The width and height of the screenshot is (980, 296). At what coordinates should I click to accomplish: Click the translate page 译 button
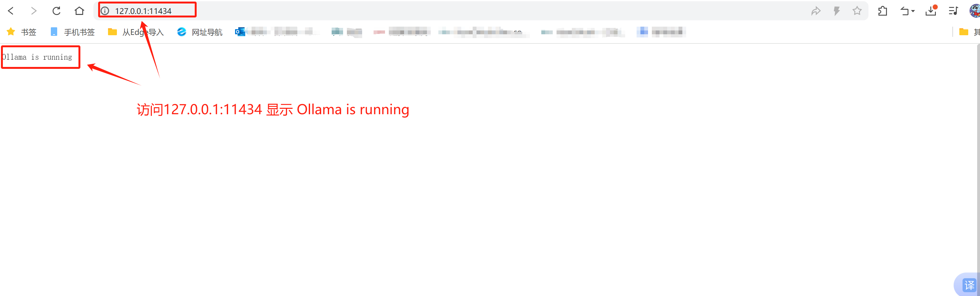point(969,285)
